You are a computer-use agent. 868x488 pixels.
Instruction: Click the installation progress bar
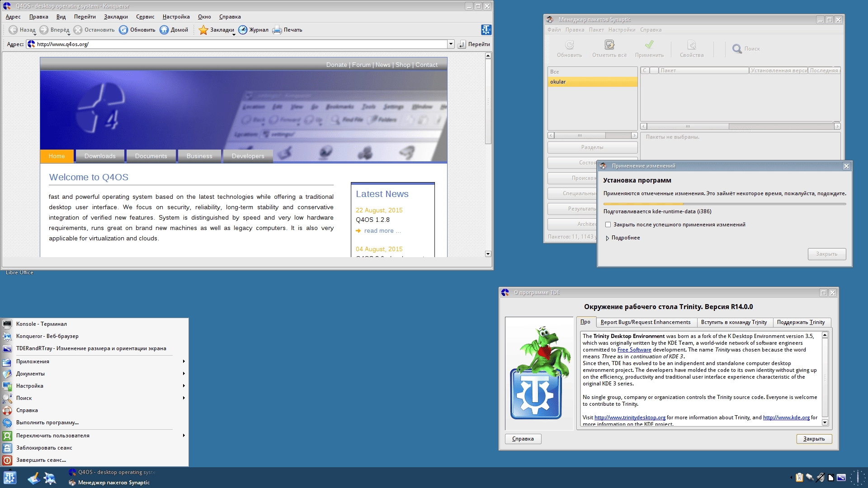coord(724,204)
